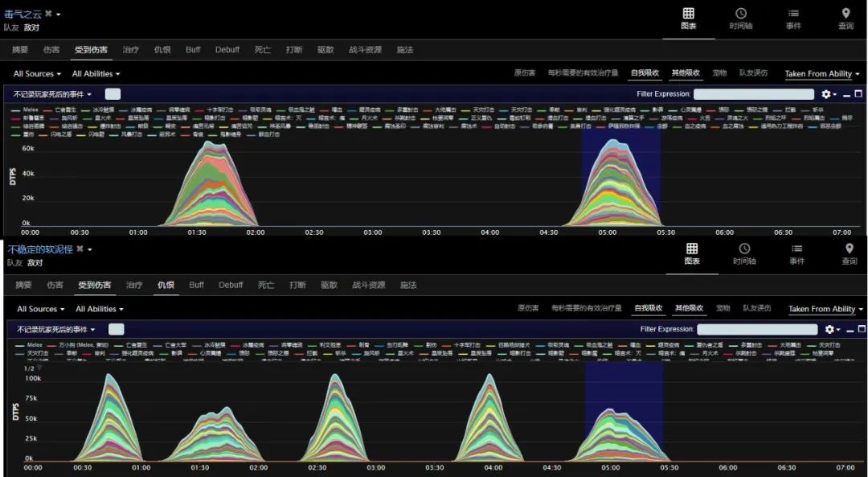Open 不记录玩家死后的事件 dropdown in the 不稳定的软泥怪 panel
The width and height of the screenshot is (868, 477).
55,329
